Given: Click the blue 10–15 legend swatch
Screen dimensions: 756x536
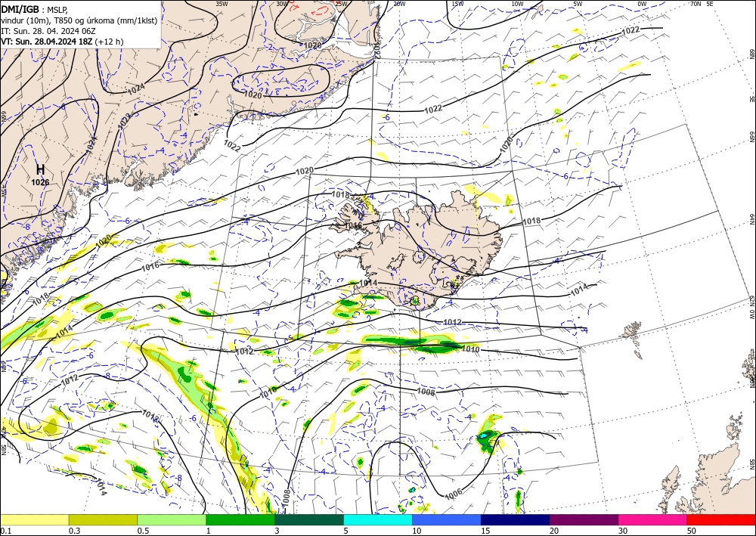Looking at the screenshot, I should tap(447, 519).
